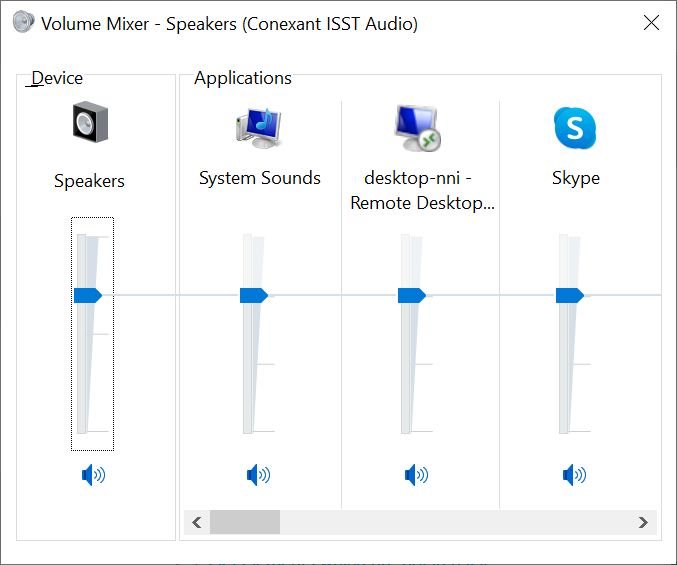The width and height of the screenshot is (677, 565).
Task: Mute Skype audio
Action: [574, 475]
